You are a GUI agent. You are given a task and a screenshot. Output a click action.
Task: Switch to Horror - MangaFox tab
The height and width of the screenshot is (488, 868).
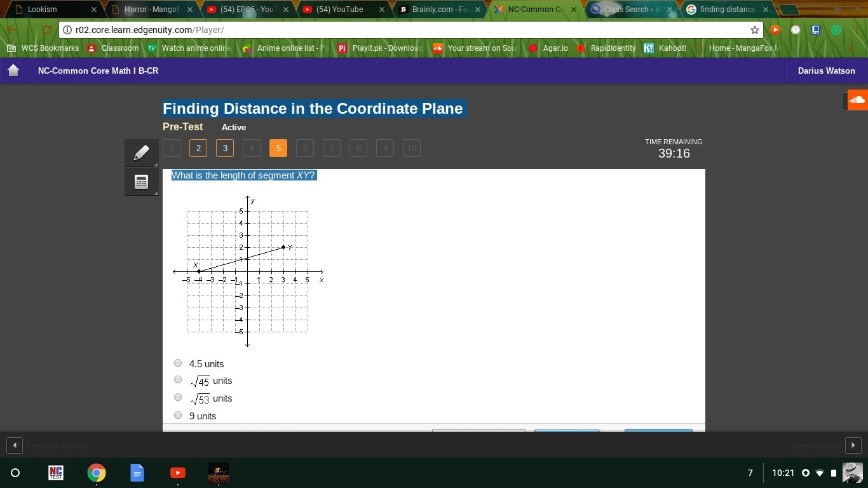[151, 10]
